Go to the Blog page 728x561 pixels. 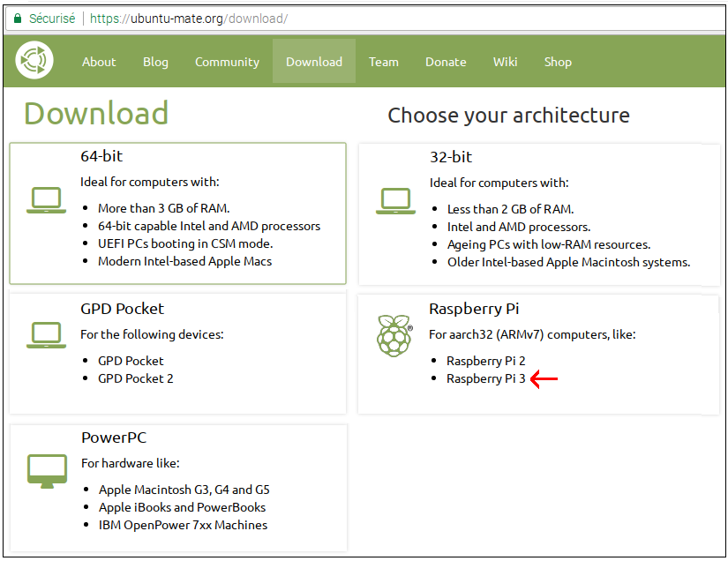155,62
